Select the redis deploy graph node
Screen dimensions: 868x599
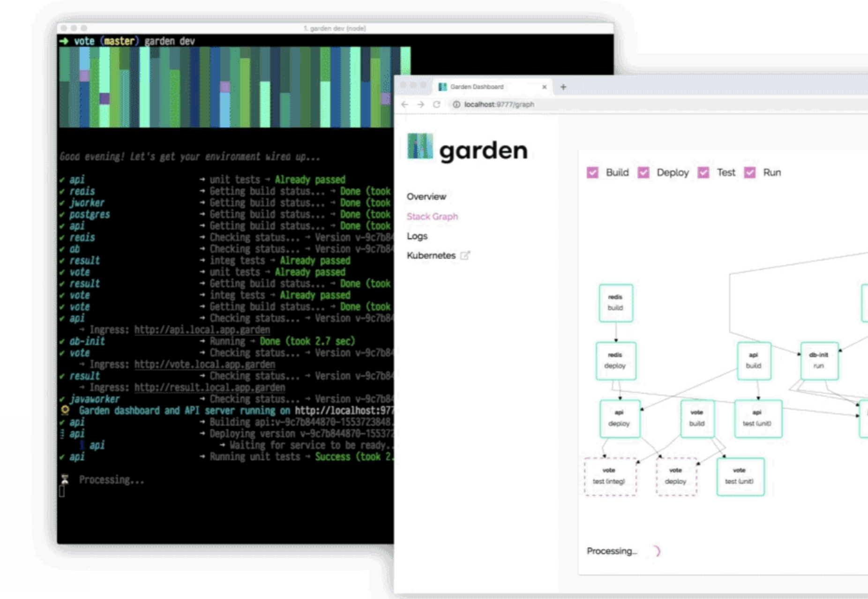pyautogui.click(x=616, y=360)
